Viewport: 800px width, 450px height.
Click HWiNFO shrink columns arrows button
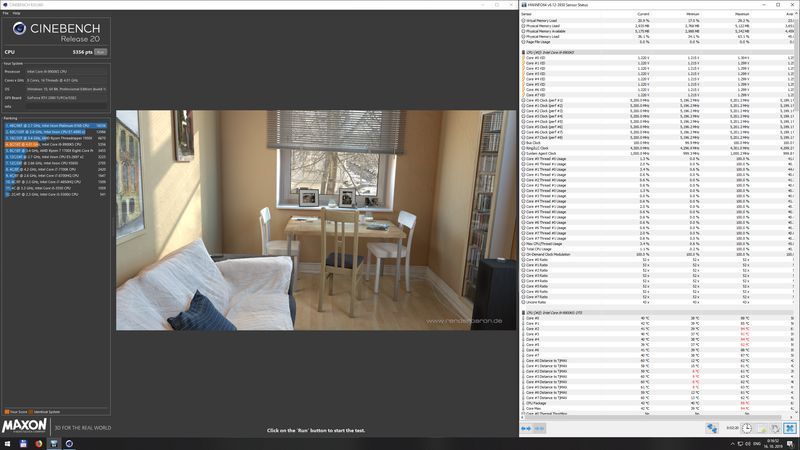tap(539, 429)
